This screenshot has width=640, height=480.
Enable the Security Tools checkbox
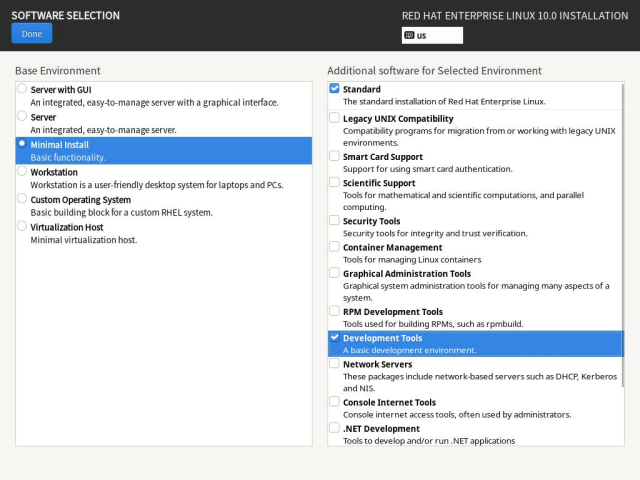pyautogui.click(x=334, y=220)
